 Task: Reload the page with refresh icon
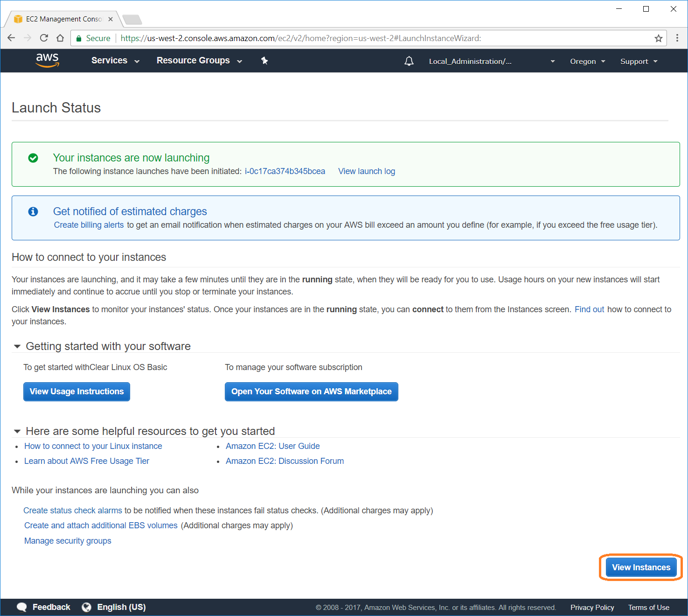(44, 38)
